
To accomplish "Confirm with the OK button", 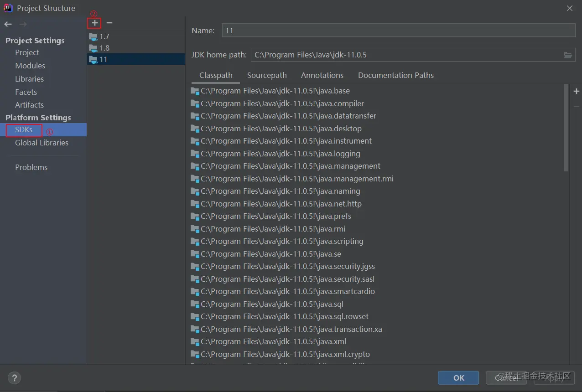I will tap(458, 378).
